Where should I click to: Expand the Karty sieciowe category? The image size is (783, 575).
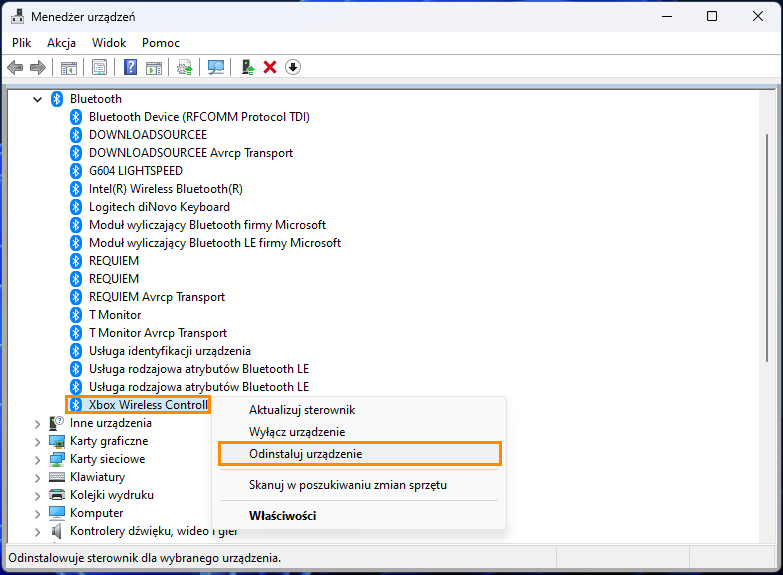(37, 460)
